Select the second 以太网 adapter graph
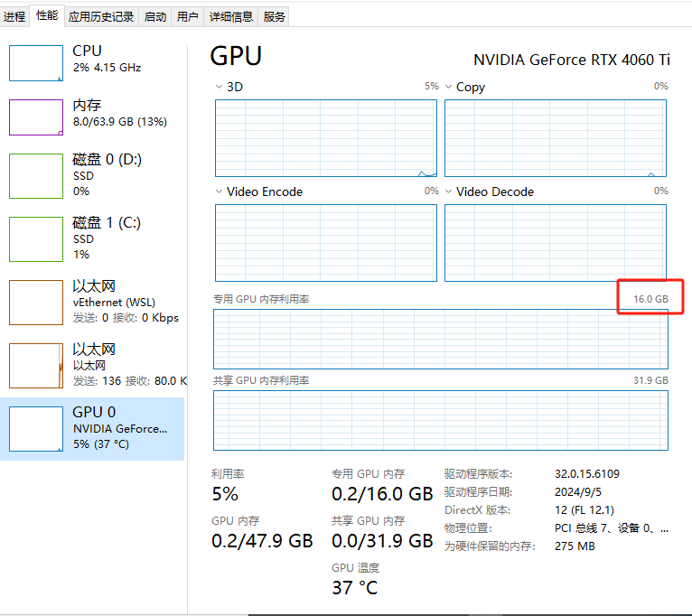The image size is (692, 616). (x=36, y=366)
